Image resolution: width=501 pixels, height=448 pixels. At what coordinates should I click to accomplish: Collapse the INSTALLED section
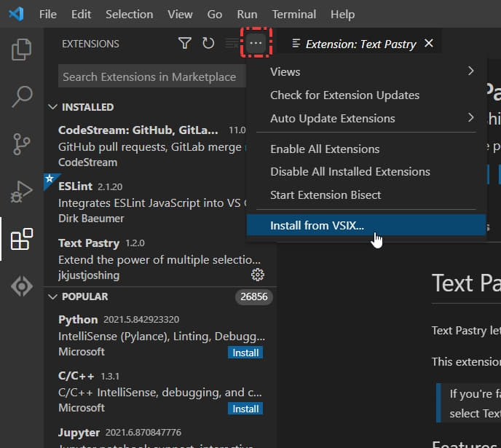click(52, 107)
